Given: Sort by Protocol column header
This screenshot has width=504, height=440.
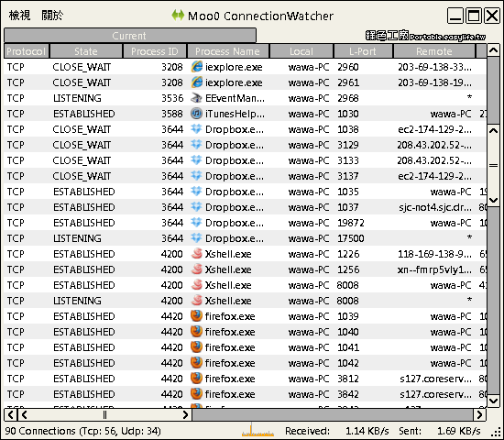Looking at the screenshot, I should pos(27,51).
